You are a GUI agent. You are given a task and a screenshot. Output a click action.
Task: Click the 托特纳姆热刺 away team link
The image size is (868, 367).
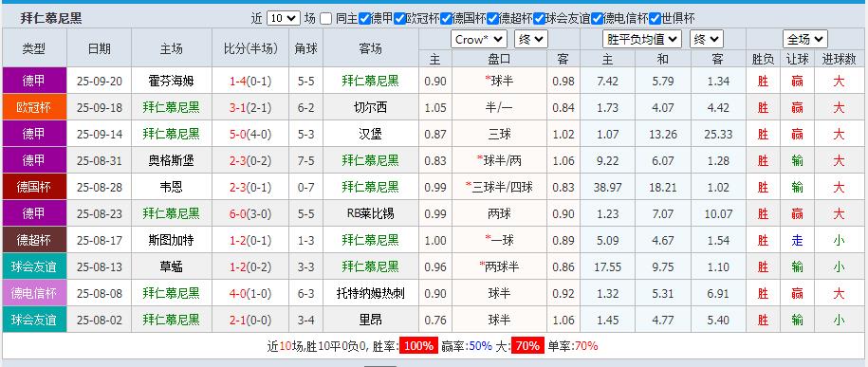[x=370, y=294]
